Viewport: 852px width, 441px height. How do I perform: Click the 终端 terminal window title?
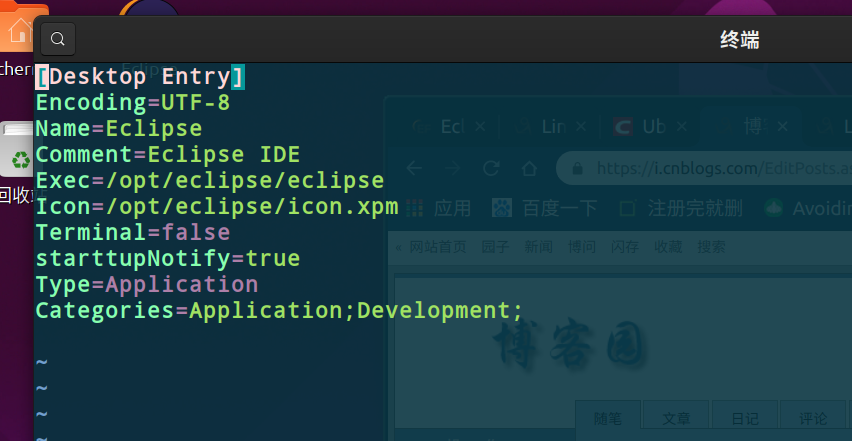740,40
